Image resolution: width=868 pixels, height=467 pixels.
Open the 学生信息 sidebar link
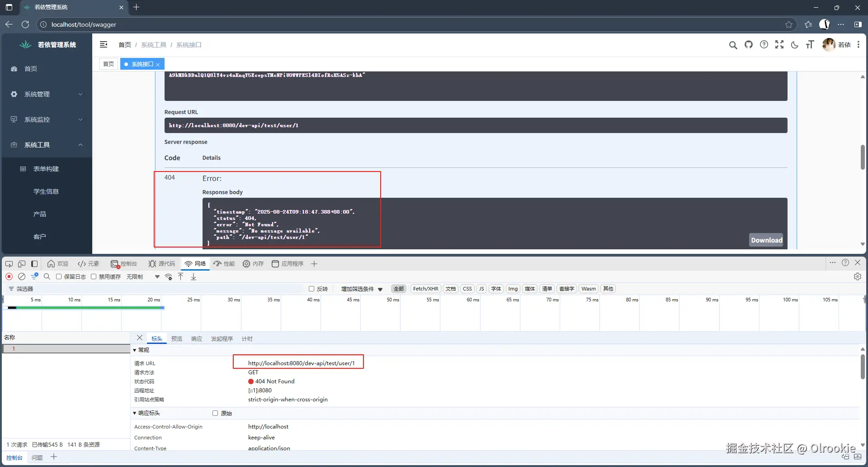pyautogui.click(x=46, y=191)
